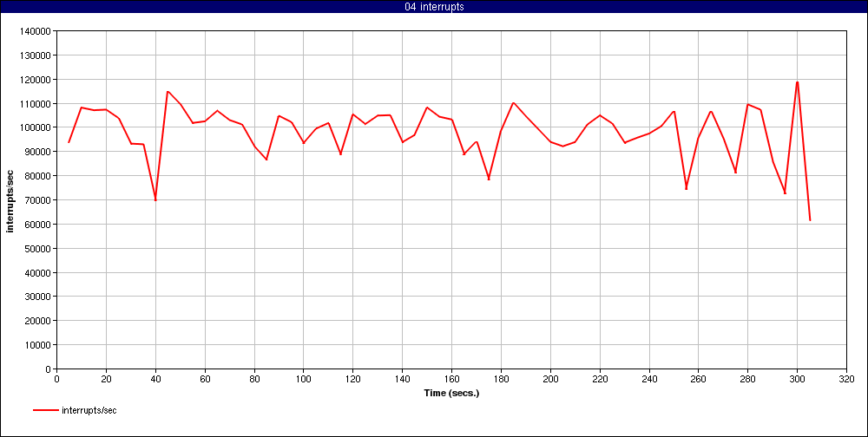Click the dip at 295 seconds
868x437 pixels.
click(x=785, y=192)
